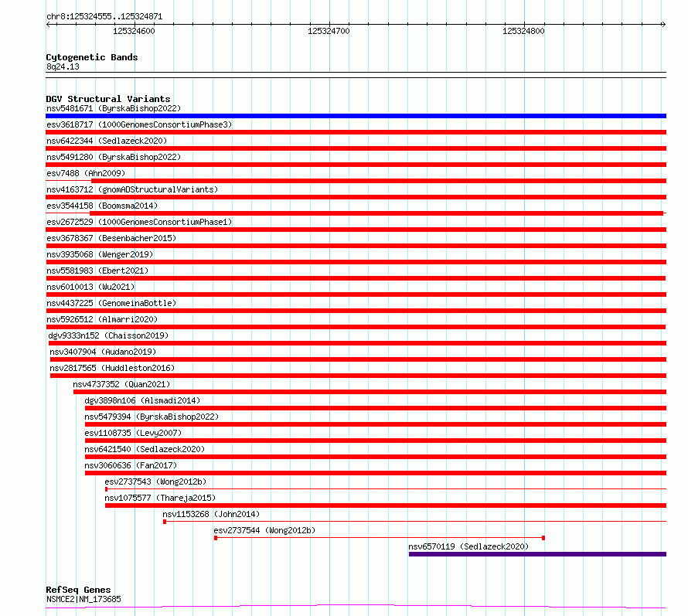Viewport: 688px width, 616px height.
Task: Open esv2672529 (1000GenomesConsortiumPhase1) variant
Action: click(x=139, y=222)
